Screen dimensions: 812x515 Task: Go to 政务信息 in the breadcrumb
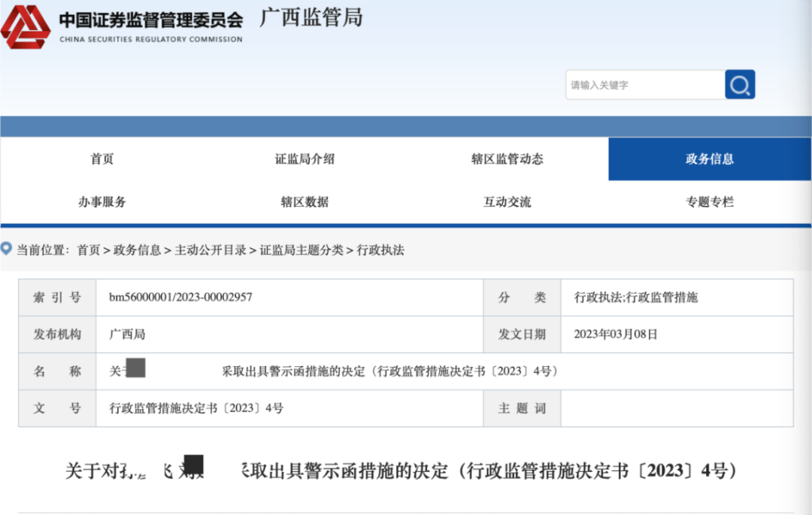coord(138,250)
